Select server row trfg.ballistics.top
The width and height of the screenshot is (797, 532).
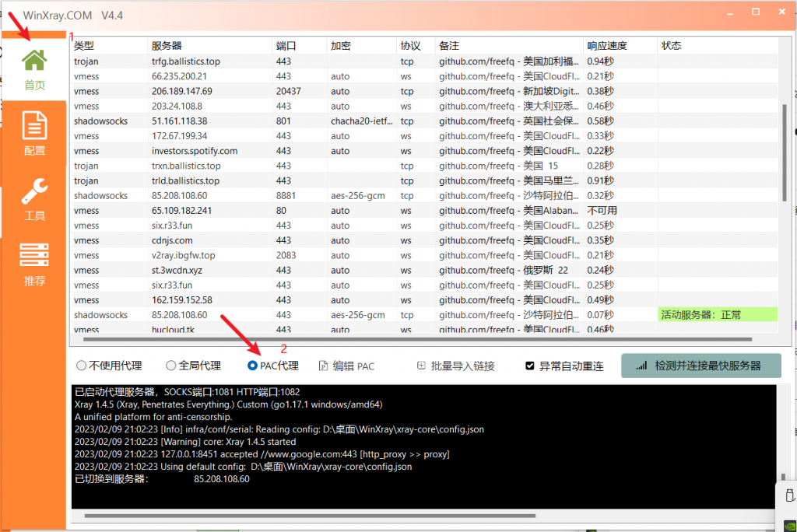pyautogui.click(x=424, y=61)
